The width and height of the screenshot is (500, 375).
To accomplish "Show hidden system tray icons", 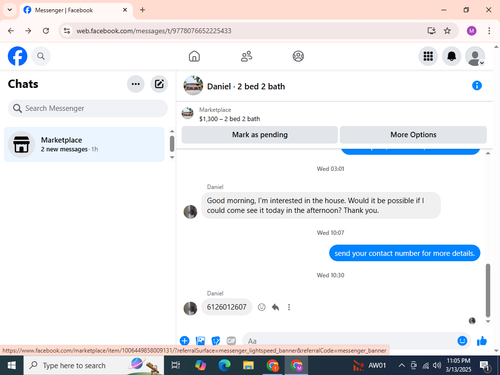I will click(x=402, y=365).
